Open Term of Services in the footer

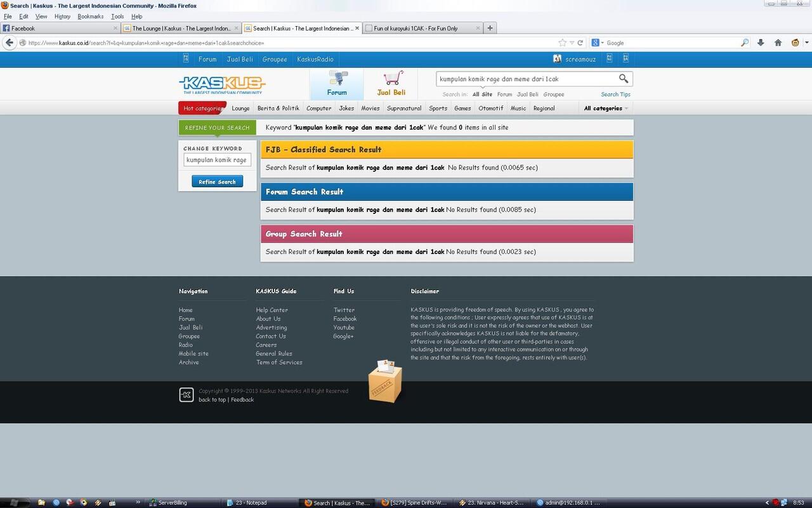point(279,362)
